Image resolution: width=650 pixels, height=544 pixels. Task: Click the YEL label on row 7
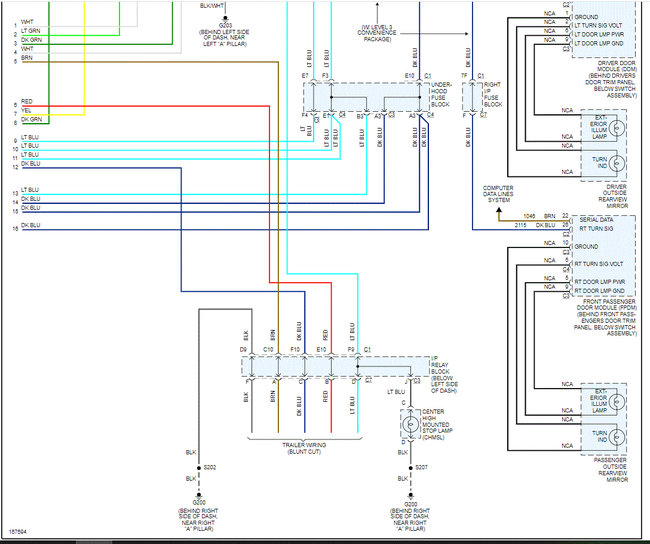(x=26, y=111)
